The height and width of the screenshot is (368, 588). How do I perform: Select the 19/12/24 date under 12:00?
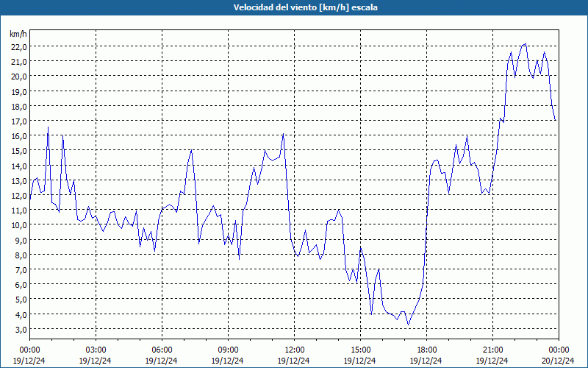point(293,361)
